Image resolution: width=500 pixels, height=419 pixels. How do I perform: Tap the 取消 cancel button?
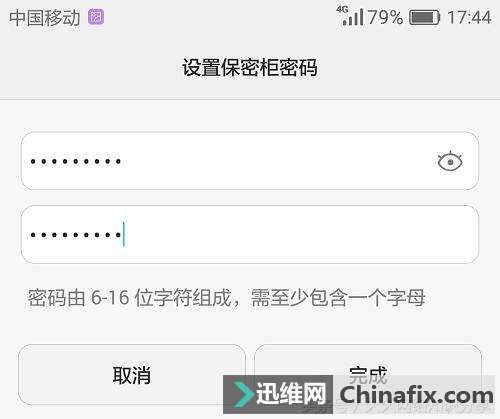point(132,375)
